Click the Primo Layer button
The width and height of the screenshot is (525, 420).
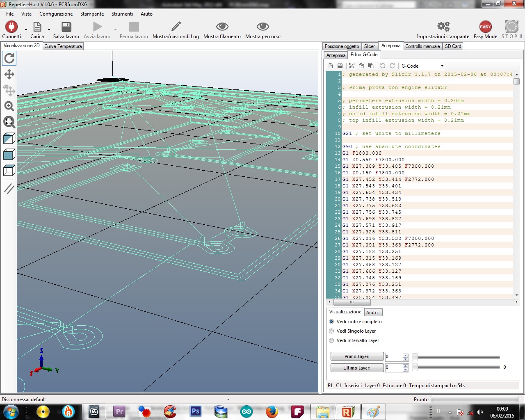point(357,356)
